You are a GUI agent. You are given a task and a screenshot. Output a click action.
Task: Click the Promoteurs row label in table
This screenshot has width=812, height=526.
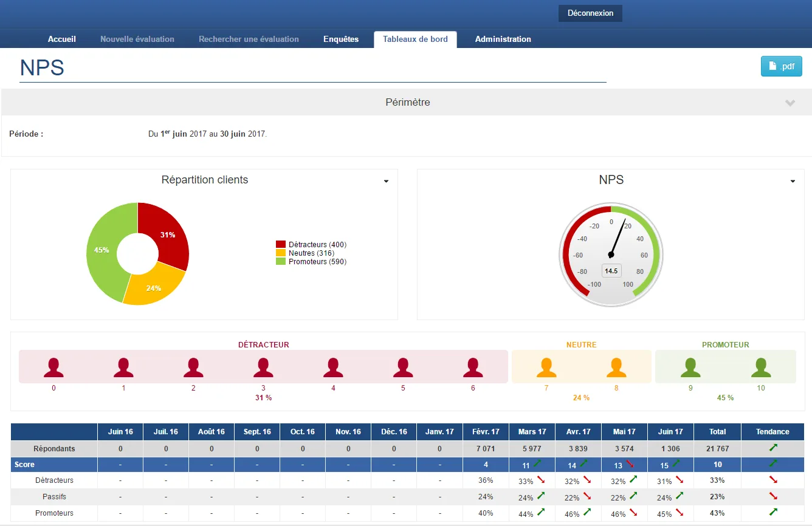coord(54,513)
